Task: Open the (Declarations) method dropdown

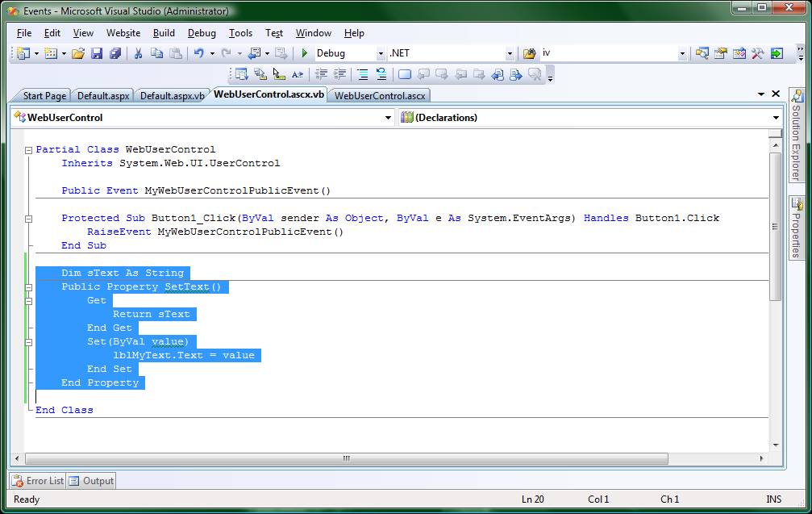Action: (776, 118)
